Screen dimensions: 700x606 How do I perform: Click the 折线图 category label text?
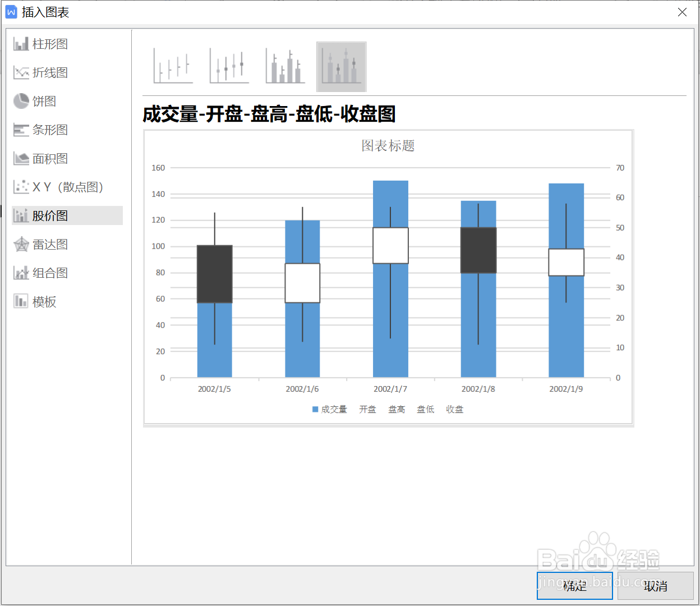(50, 72)
